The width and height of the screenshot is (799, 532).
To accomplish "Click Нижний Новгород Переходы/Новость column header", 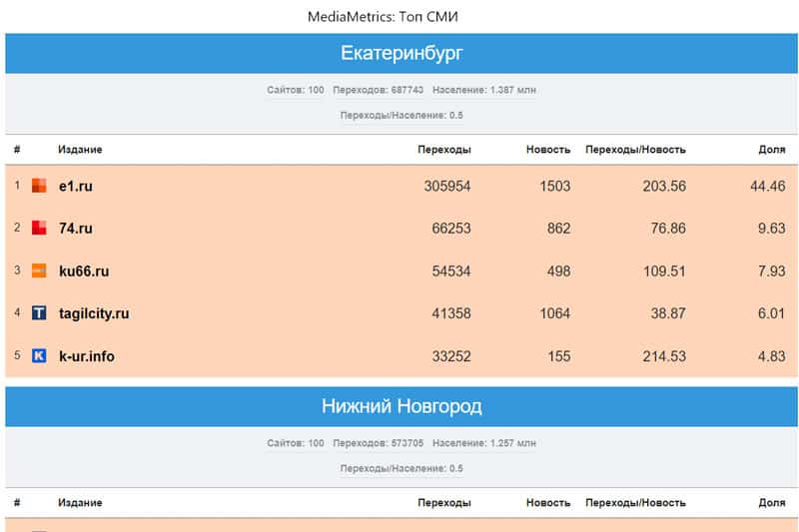I will click(x=635, y=503).
